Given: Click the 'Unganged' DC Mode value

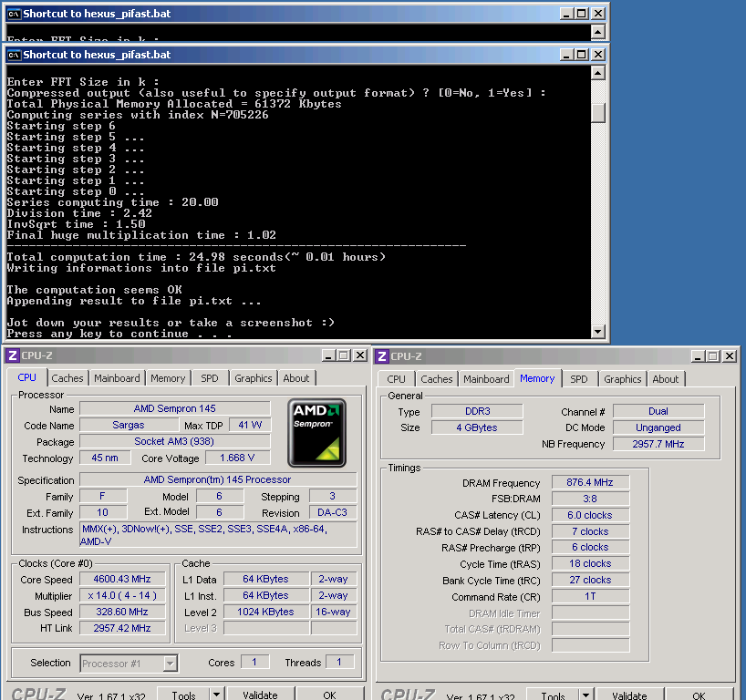Looking at the screenshot, I should pyautogui.click(x=658, y=427).
